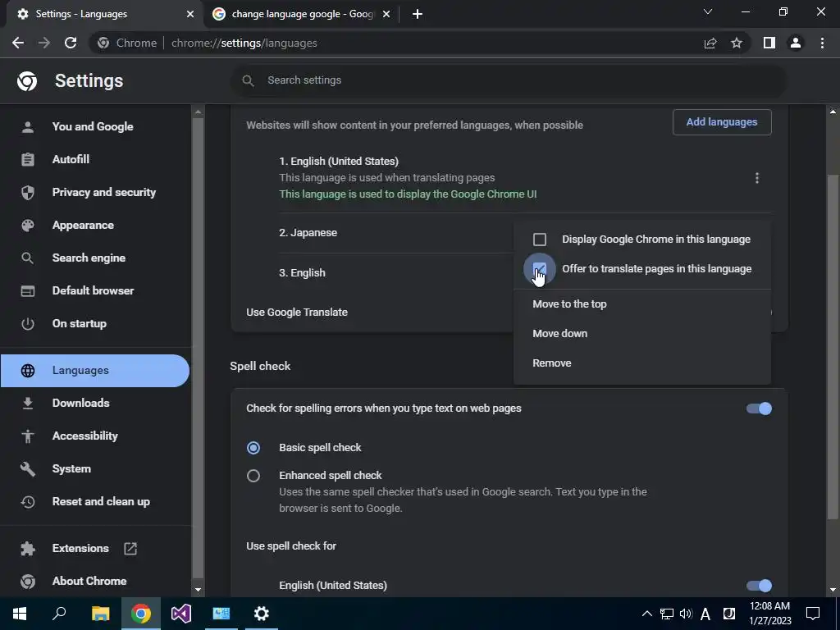Click the share page icon in address bar
The image size is (840, 630).
710,43
